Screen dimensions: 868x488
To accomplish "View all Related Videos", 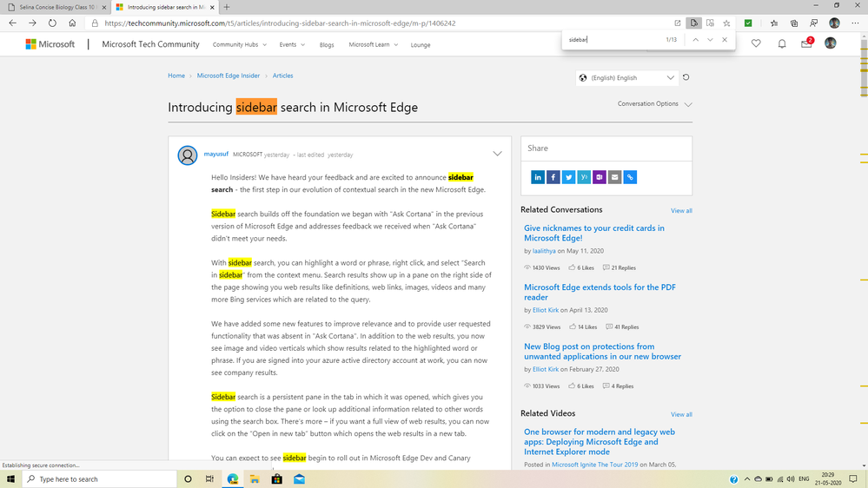I will coord(681,414).
